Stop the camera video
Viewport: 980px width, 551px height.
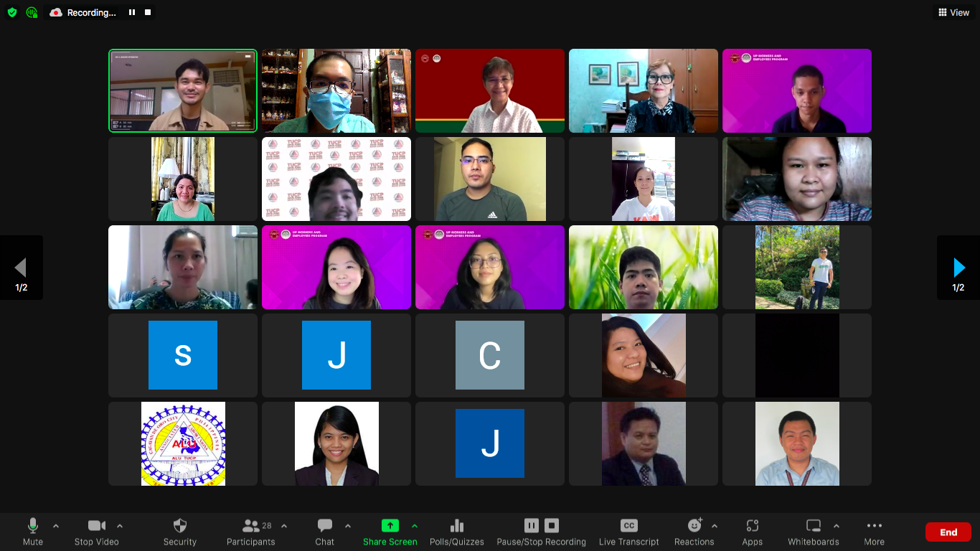point(97,531)
